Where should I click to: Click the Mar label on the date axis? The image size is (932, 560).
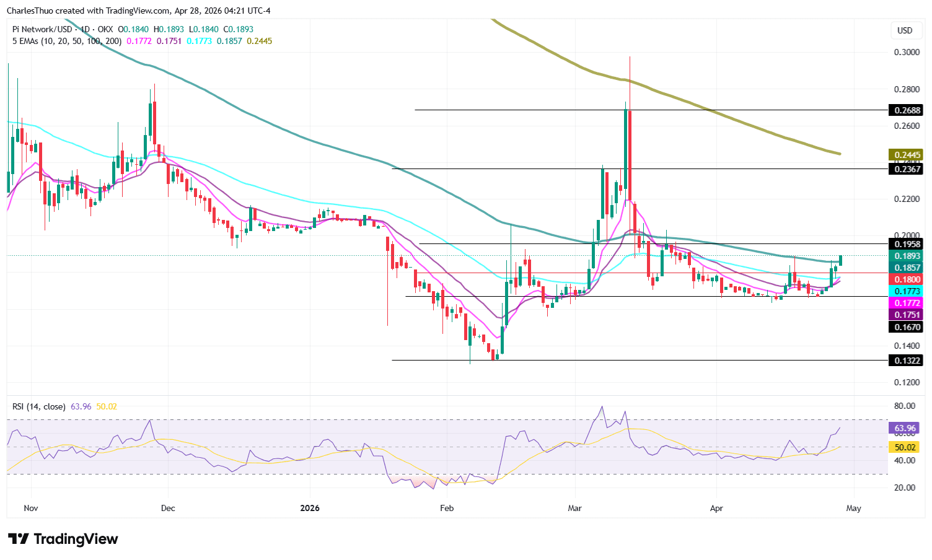[x=574, y=508]
